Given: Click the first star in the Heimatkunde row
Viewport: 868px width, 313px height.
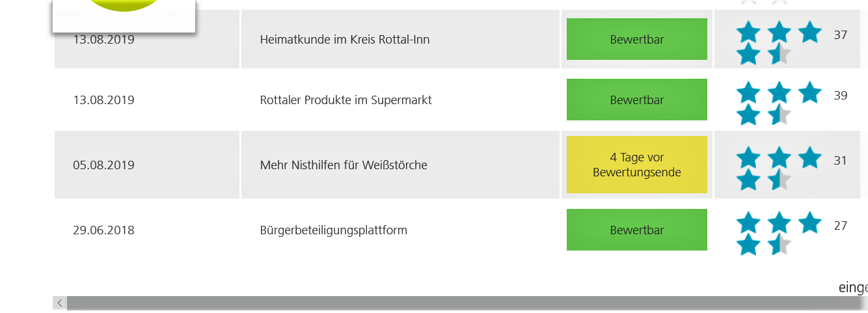Looking at the screenshot, I should click(x=748, y=32).
